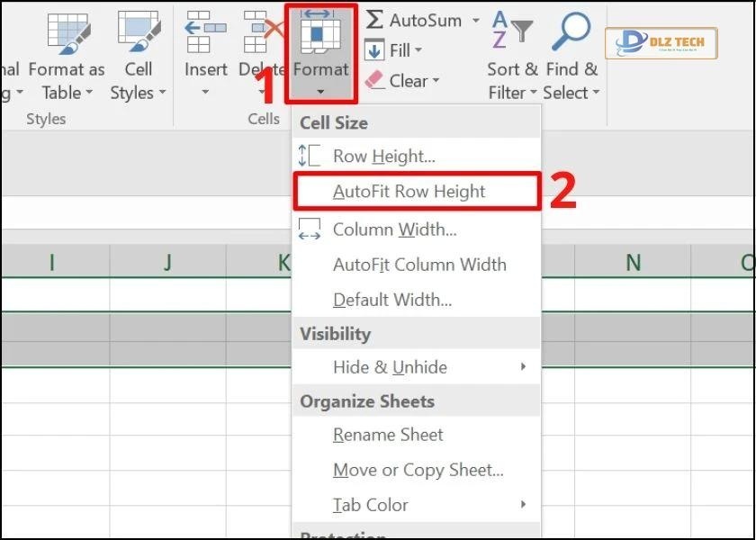Image resolution: width=756 pixels, height=540 pixels.
Task: Select Default Width from the menu
Action: pos(391,299)
